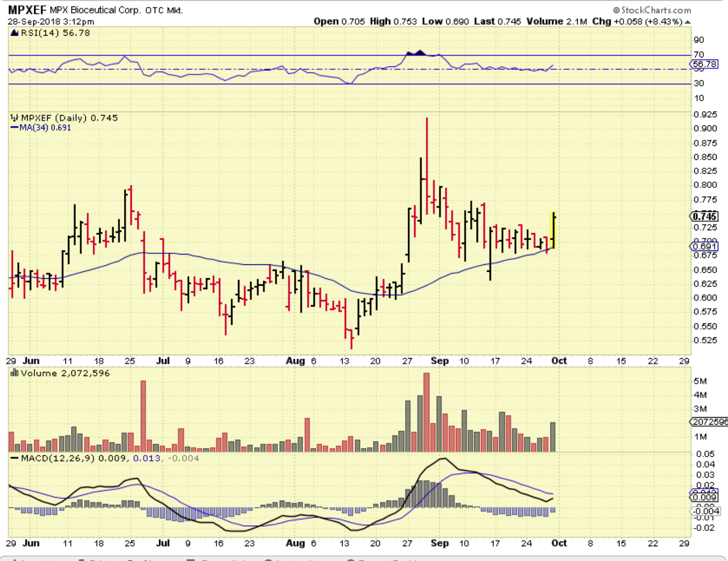Click the Open 0.705 value
Image resolution: width=728 pixels, height=561 pixels.
click(339, 21)
